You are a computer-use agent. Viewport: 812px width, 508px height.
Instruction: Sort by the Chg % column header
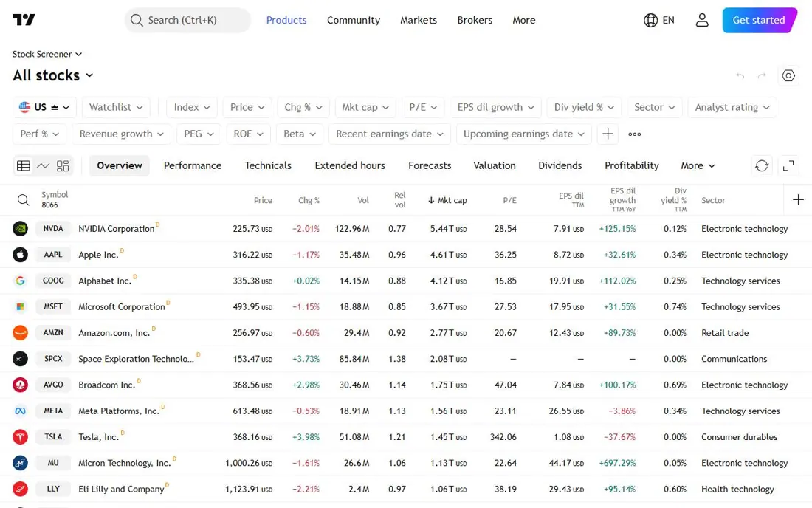(x=309, y=200)
